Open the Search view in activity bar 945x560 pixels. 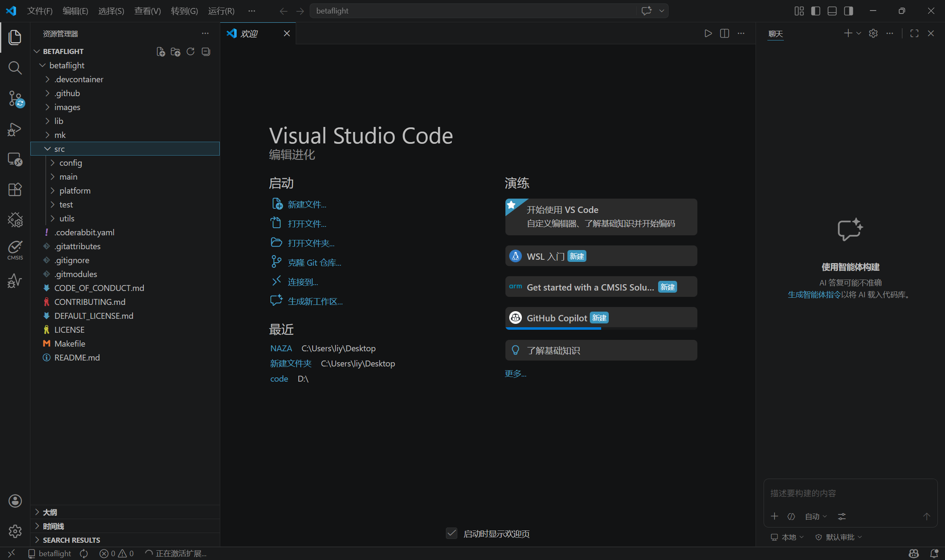[x=15, y=67]
